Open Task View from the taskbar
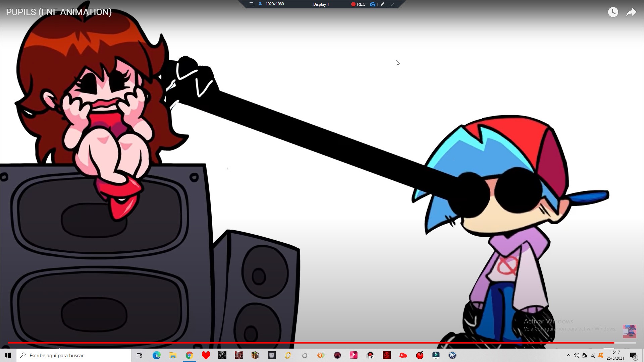Image resolution: width=644 pixels, height=362 pixels. pos(140,355)
